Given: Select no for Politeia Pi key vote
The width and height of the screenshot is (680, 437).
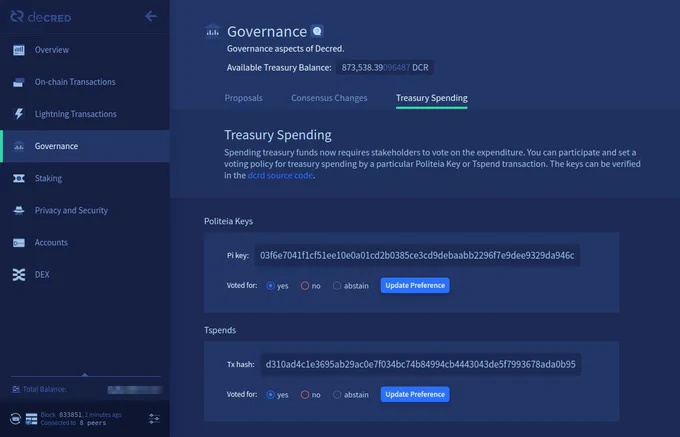Looking at the screenshot, I should tap(305, 286).
